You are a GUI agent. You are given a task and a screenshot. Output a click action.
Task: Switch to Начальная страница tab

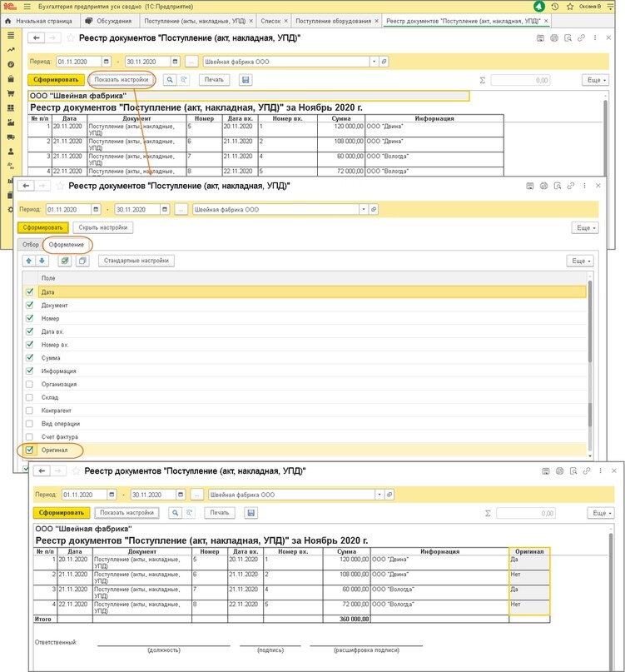(x=38, y=21)
